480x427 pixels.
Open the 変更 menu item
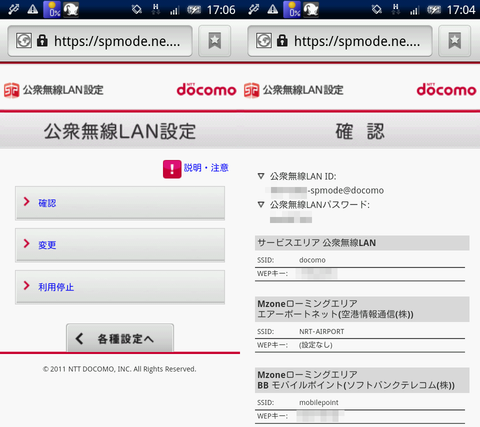pyautogui.click(x=120, y=245)
